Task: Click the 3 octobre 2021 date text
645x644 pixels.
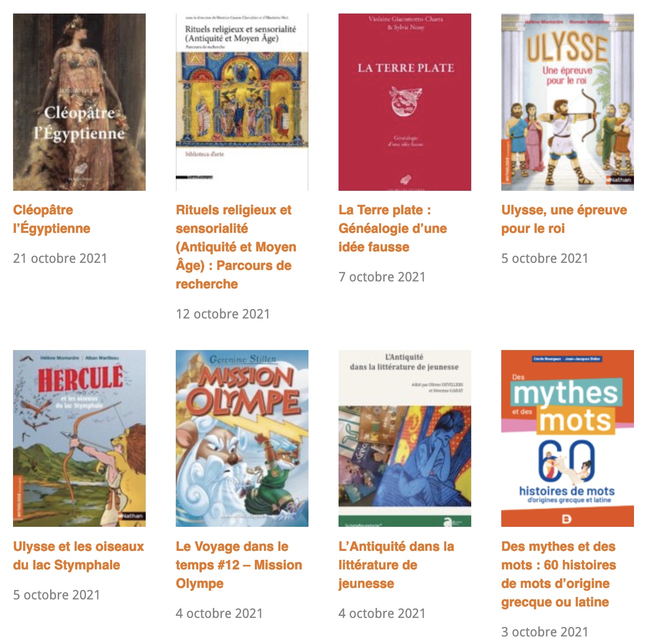Action: [x=545, y=632]
